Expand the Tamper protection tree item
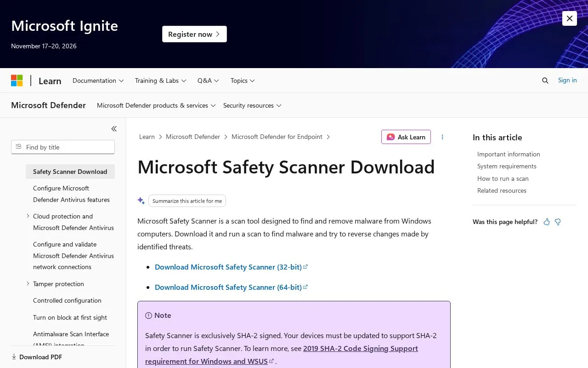Image resolution: width=588 pixels, height=368 pixels. pos(28,283)
